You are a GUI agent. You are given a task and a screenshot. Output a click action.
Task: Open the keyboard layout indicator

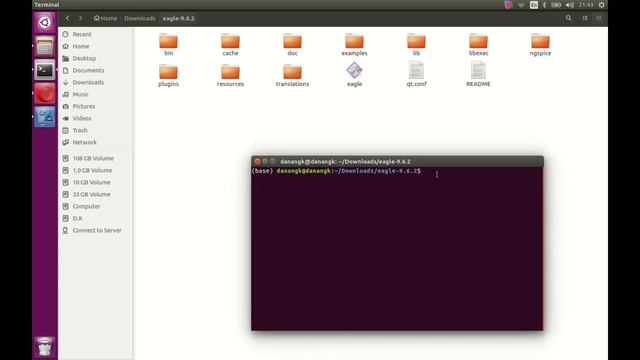tap(534, 5)
